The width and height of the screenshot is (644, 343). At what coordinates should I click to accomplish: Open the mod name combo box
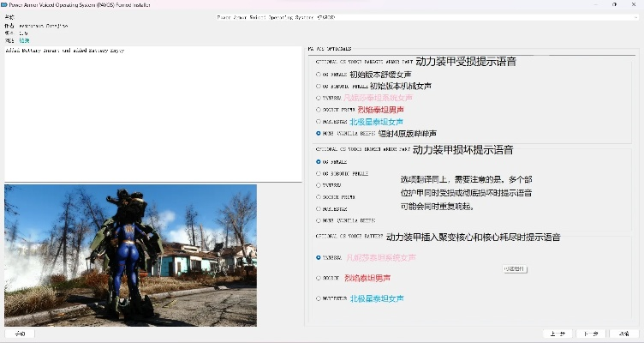426,17
